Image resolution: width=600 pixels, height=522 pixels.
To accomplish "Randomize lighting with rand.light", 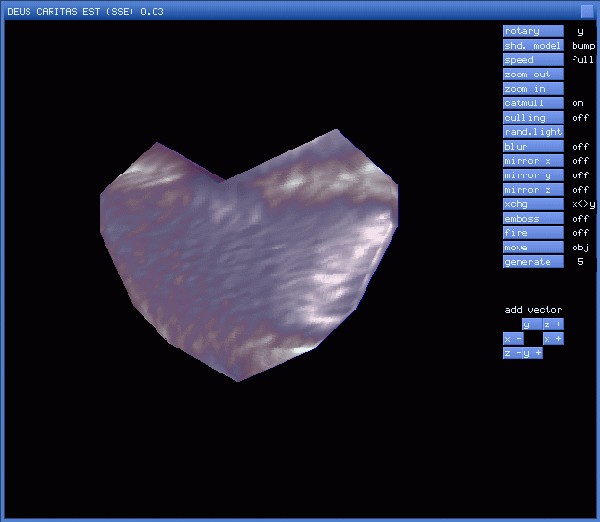I will point(533,132).
